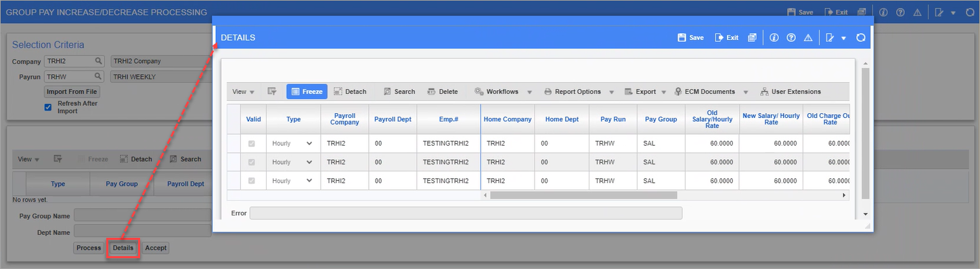Sort by the Valid column header

254,119
